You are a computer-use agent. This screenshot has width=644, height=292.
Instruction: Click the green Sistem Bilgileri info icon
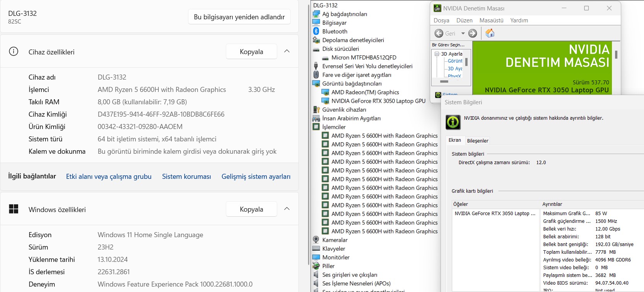click(x=453, y=122)
